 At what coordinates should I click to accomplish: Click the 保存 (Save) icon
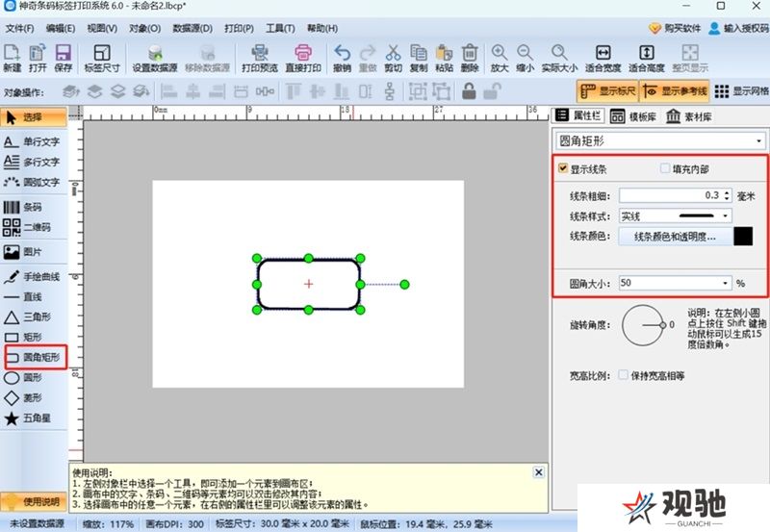click(63, 58)
